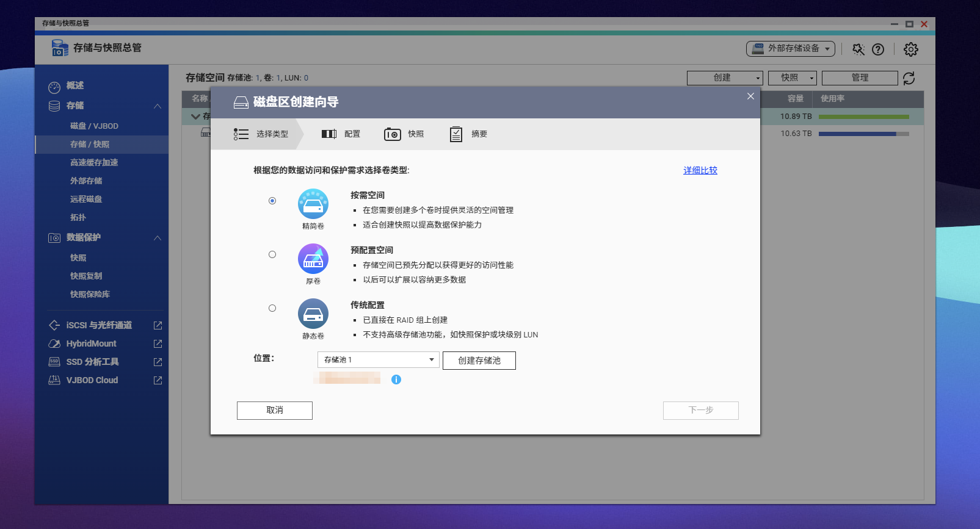Open the 外部存储设备 dropdown

[790, 49]
